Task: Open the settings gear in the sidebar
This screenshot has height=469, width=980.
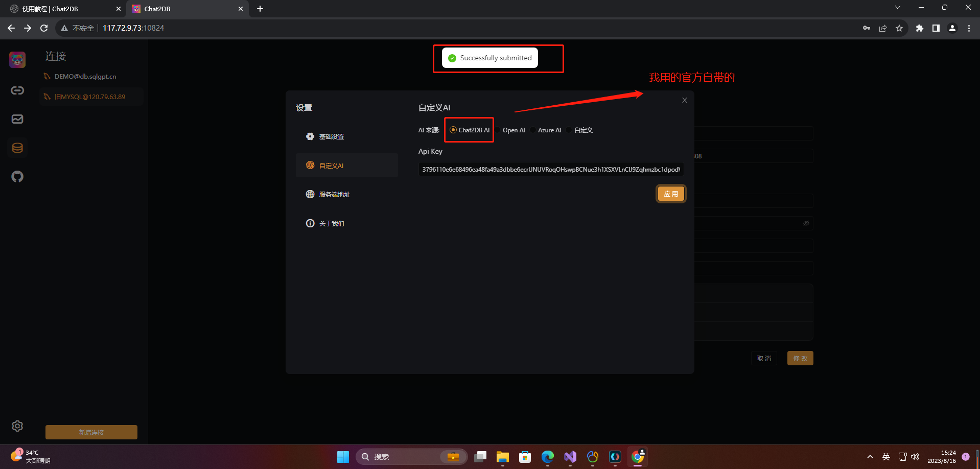Action: [x=17, y=426]
